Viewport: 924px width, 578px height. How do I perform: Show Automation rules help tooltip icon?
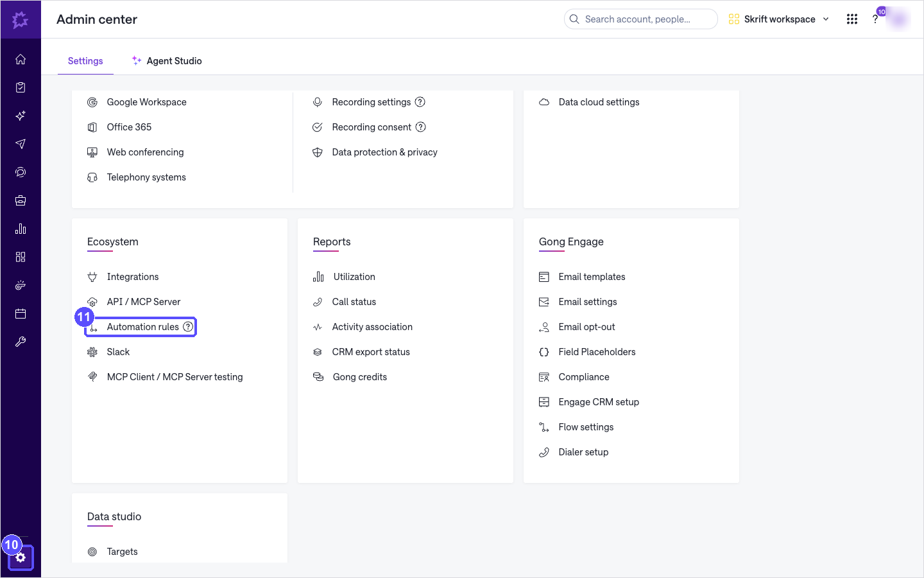(188, 327)
